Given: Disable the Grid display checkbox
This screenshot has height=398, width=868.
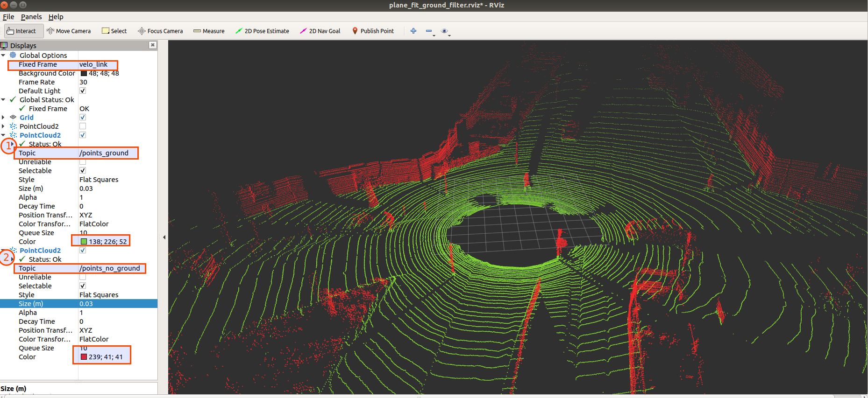Looking at the screenshot, I should click(83, 117).
